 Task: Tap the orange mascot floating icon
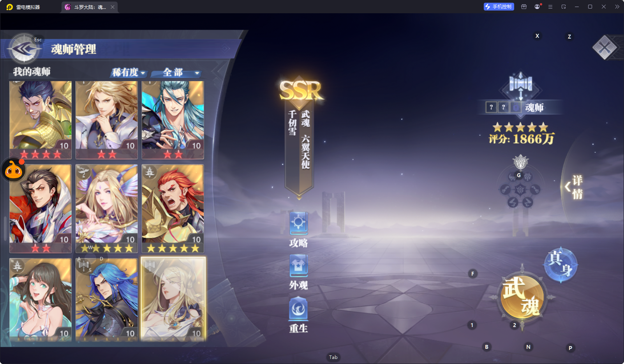point(14,170)
